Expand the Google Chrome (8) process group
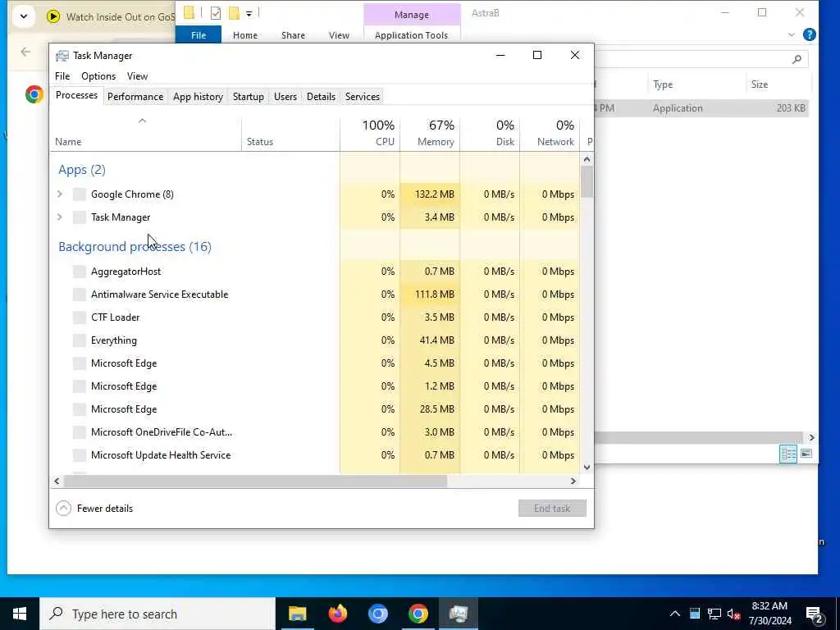 (x=60, y=194)
